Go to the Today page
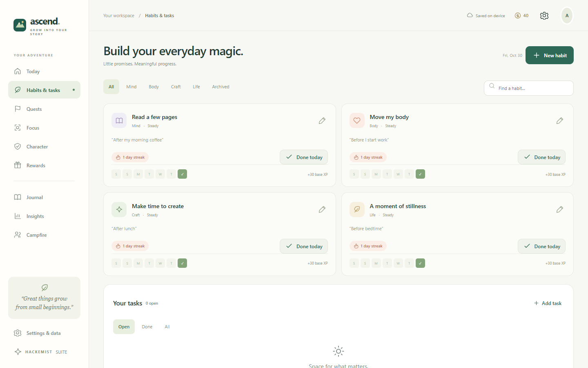The height and width of the screenshot is (368, 588). click(44, 71)
